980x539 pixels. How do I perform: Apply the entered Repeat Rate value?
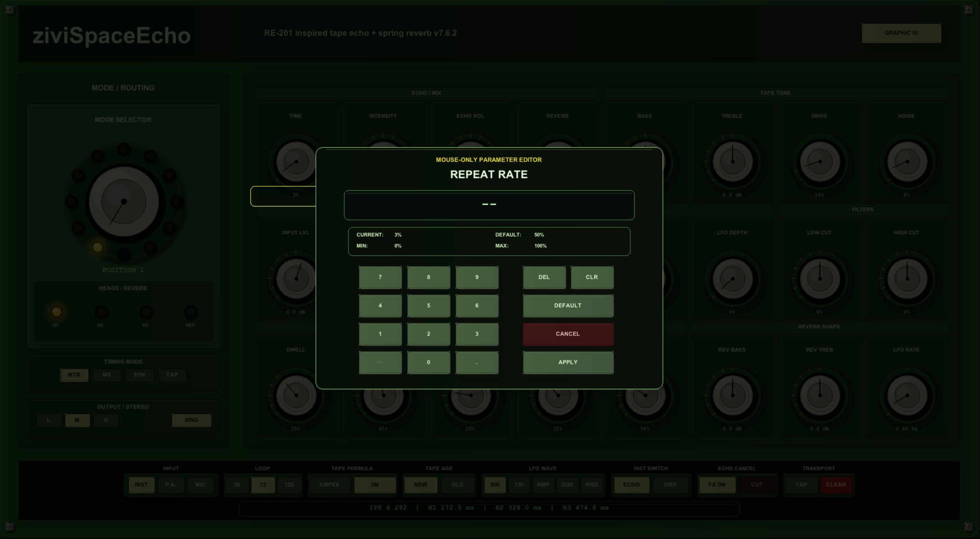click(568, 362)
